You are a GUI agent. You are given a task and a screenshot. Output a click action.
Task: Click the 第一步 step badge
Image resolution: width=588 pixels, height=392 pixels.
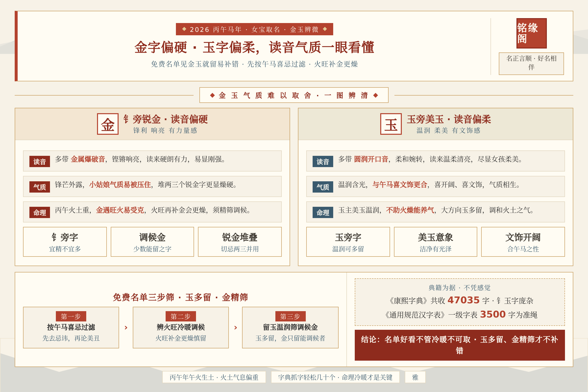coord(71,316)
